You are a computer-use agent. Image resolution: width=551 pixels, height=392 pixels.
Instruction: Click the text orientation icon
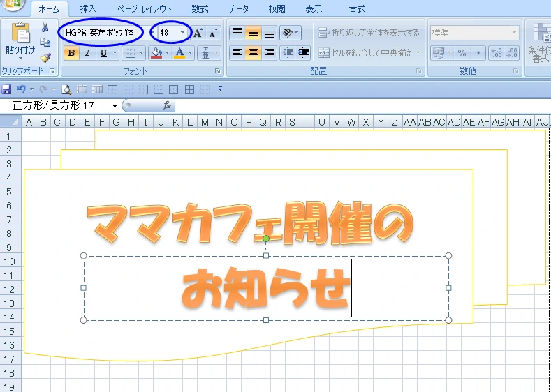[x=289, y=33]
